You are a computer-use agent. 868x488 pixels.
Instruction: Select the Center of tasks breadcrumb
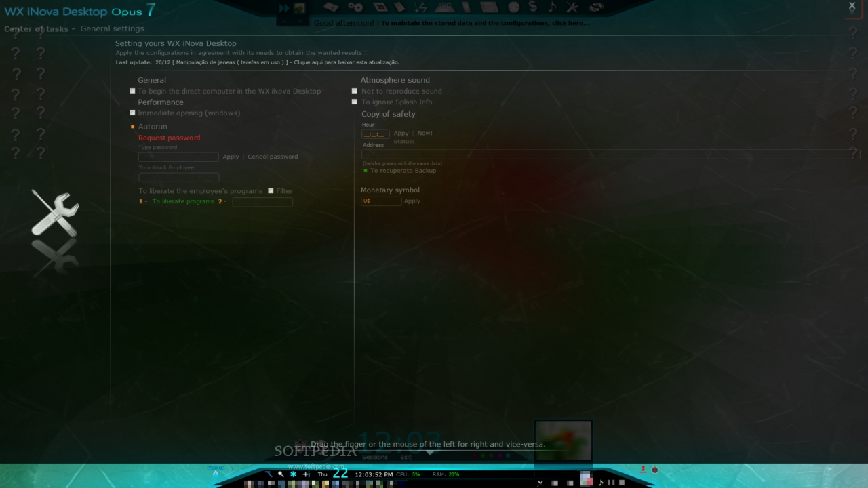[x=36, y=29]
